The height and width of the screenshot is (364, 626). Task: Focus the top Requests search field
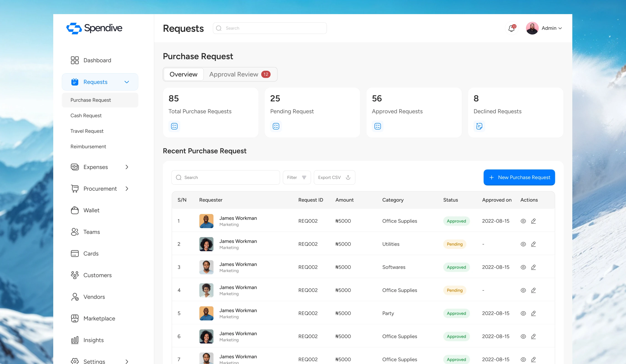point(270,28)
